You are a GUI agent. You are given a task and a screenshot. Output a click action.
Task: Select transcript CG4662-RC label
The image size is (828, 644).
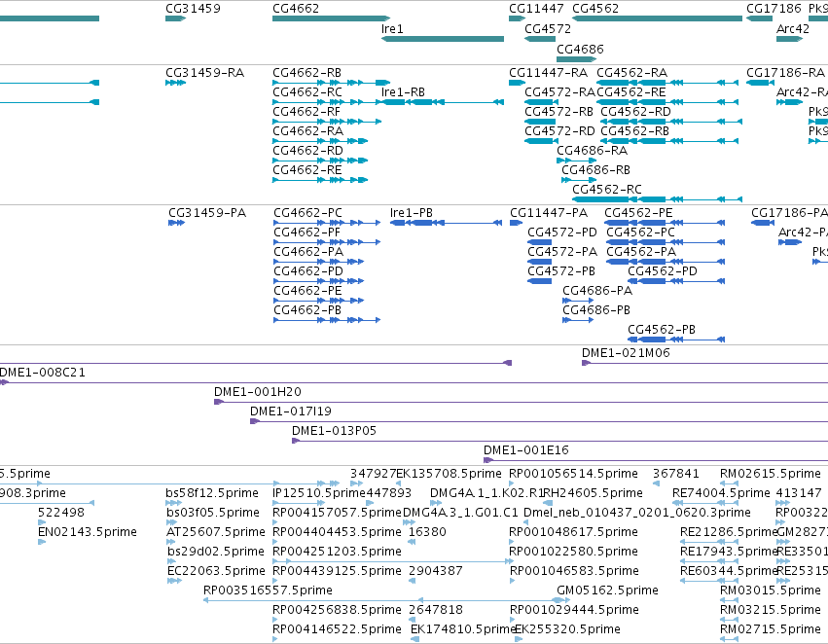307,91
